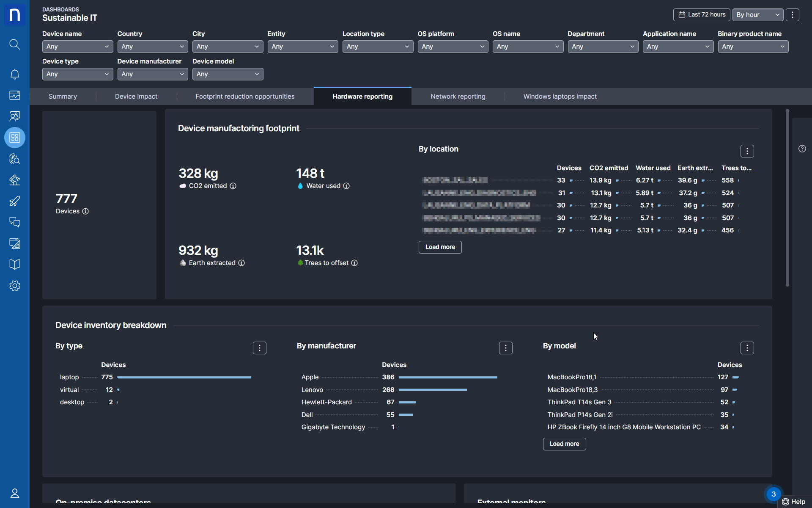Expand the Device manufacturer filter dropdown

[152, 74]
